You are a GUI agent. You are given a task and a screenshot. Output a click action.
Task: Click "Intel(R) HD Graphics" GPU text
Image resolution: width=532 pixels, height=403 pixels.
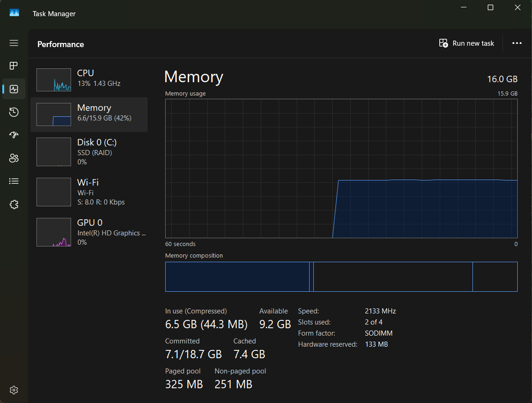[112, 233]
